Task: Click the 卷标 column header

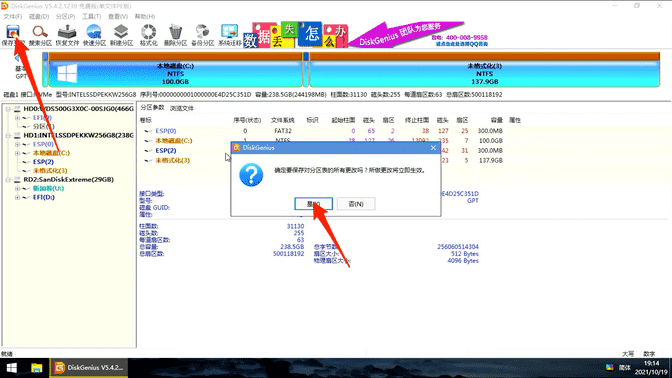Action: 146,120
